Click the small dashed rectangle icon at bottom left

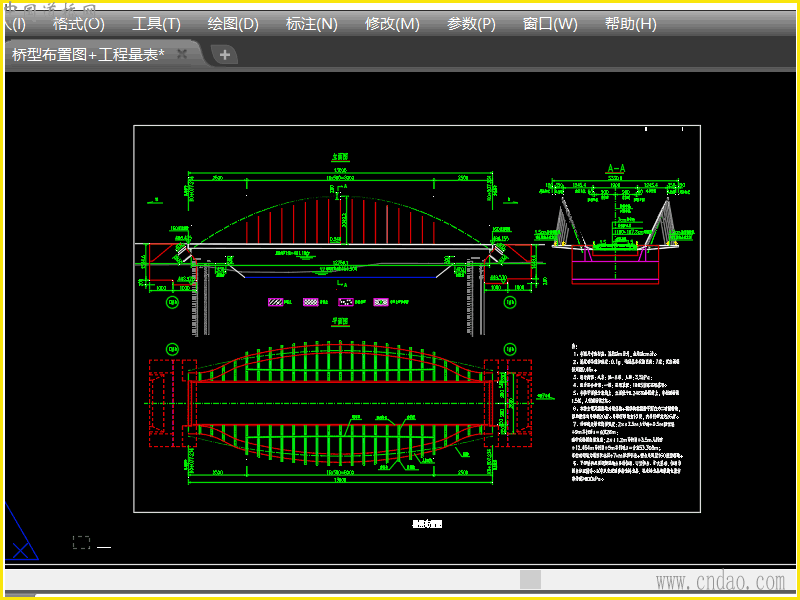click(81, 543)
